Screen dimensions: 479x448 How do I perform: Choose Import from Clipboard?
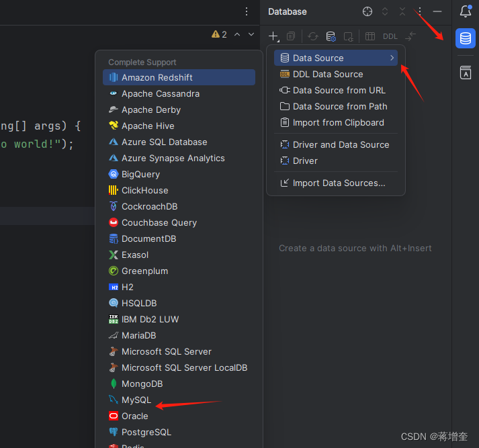click(336, 123)
